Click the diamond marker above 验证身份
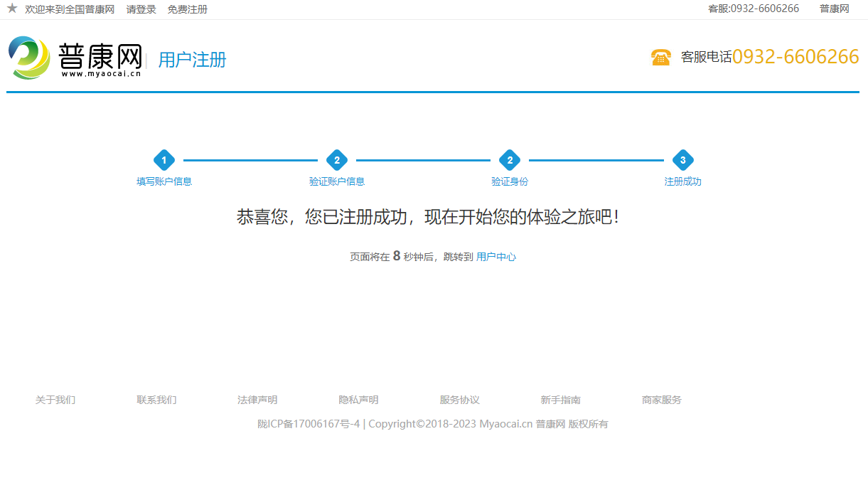868x478 pixels. pos(510,160)
